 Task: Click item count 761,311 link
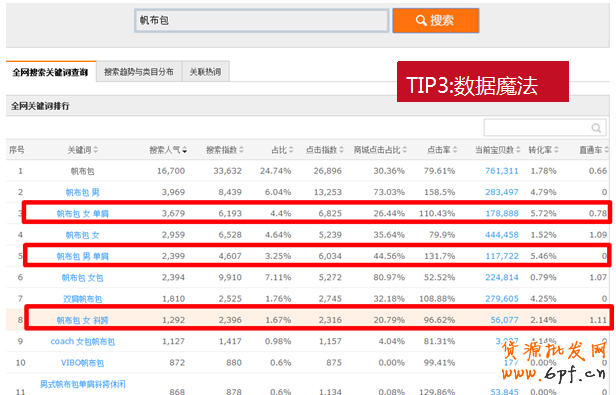pos(502,171)
